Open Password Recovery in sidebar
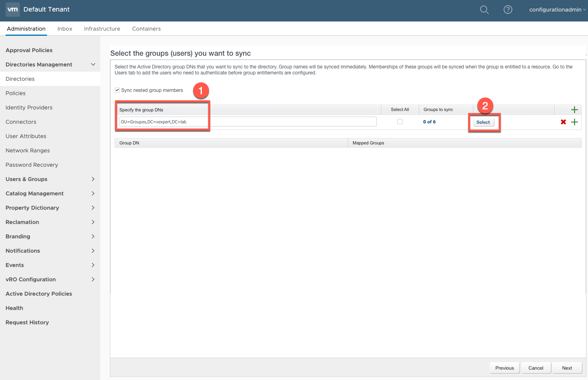 32,165
